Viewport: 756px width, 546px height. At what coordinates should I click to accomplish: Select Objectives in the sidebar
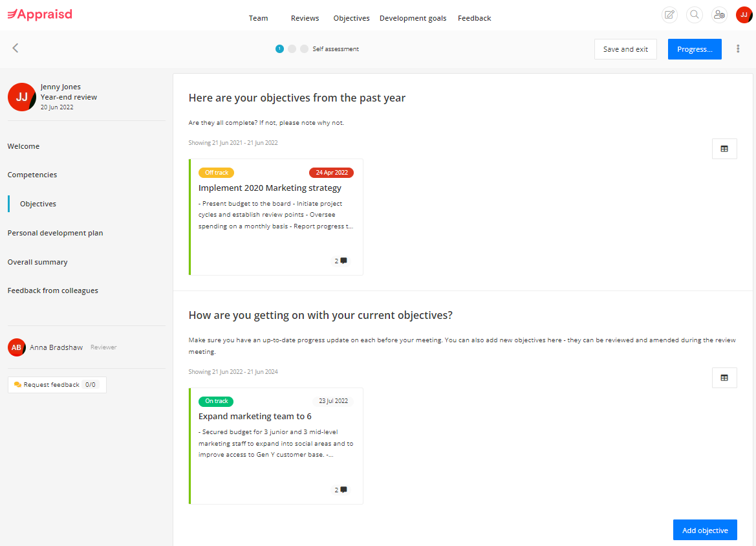coord(38,204)
